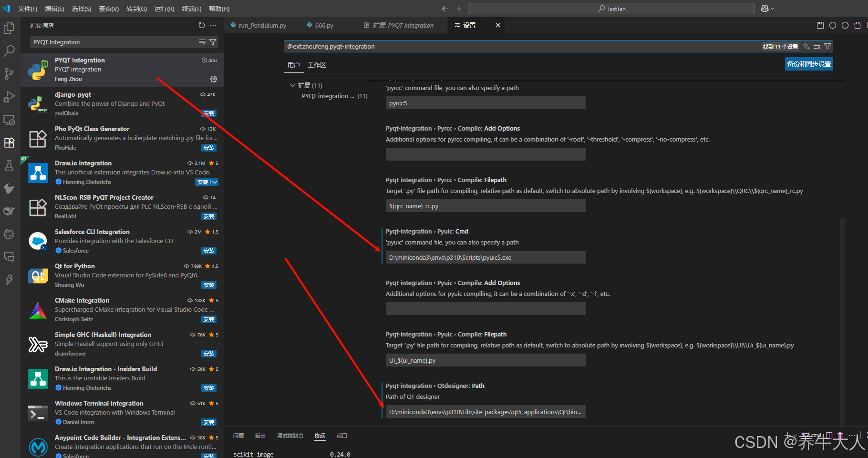Screen dimensions: 868x458
Task: Clear the settings search input
Action: pos(817,46)
